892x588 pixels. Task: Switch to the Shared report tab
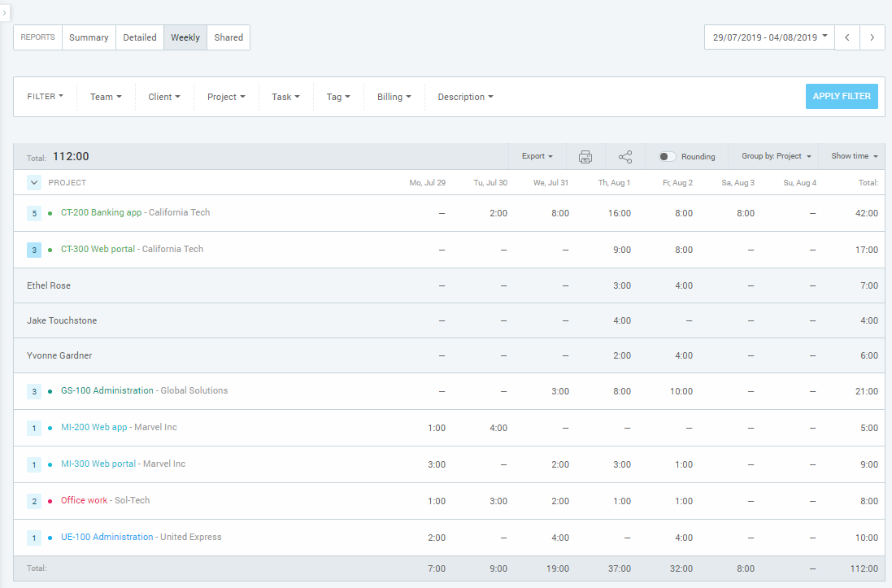click(228, 37)
